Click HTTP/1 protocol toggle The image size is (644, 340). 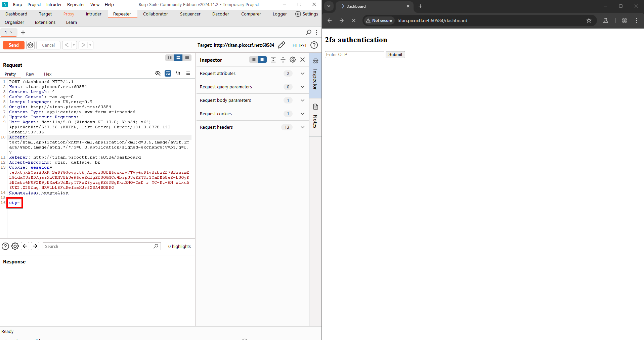[299, 45]
